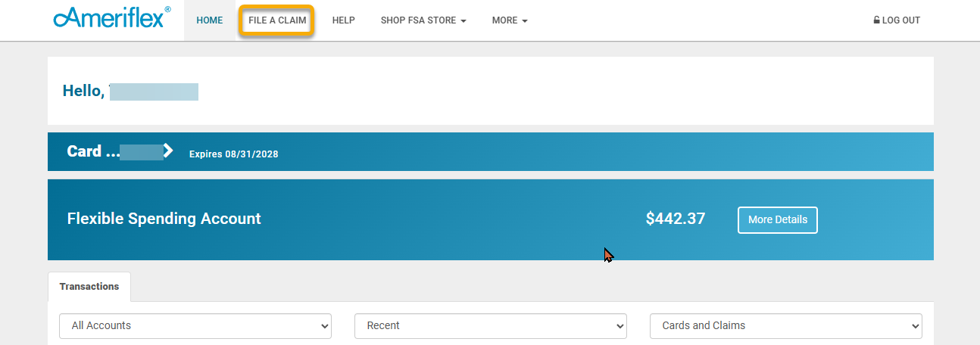
Task: Open the Cards and Claims dropdown
Action: tap(786, 326)
